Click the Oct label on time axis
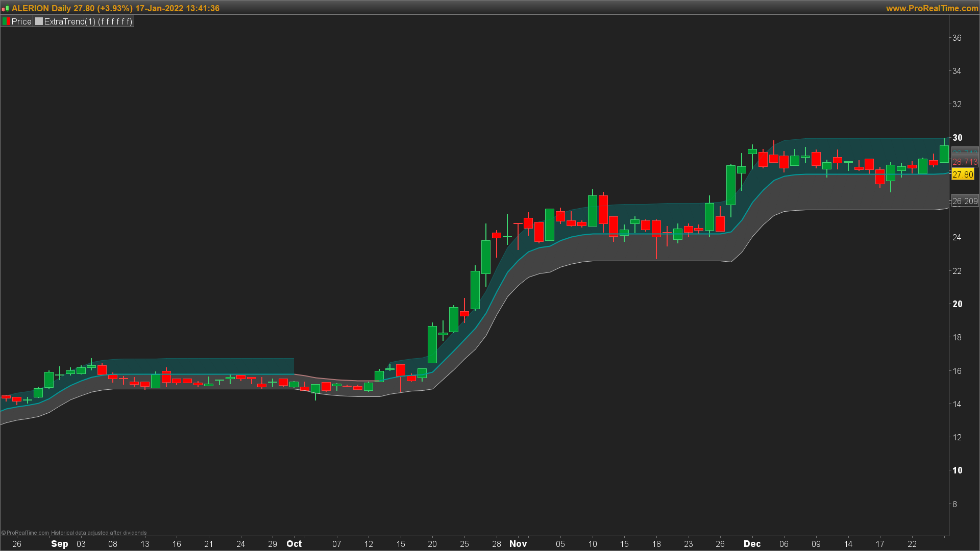 [294, 544]
